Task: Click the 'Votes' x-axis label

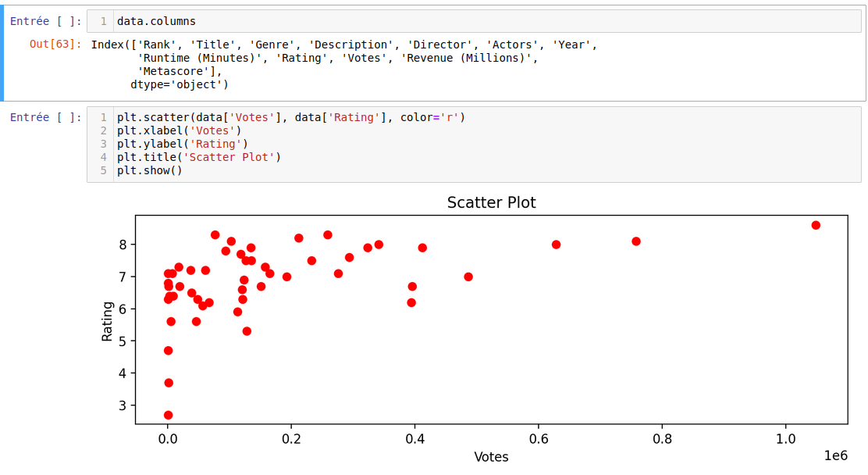Action: [x=491, y=457]
